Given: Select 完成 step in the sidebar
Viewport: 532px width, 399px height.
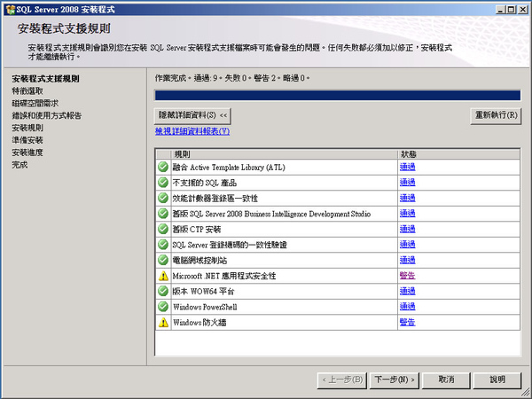Looking at the screenshot, I should pyautogui.click(x=20, y=165).
